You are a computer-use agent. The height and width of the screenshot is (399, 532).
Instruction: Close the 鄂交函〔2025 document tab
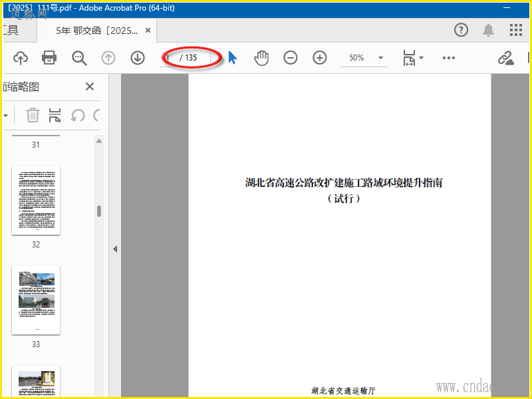point(148,31)
